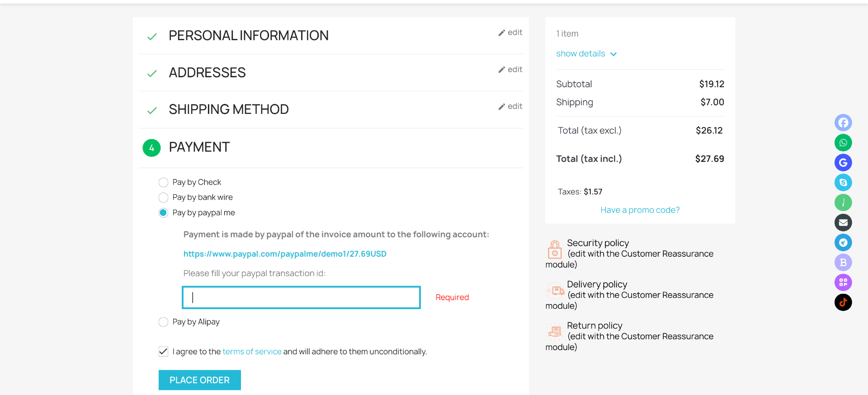This screenshot has height=395, width=868.
Task: Open the email envelope icon
Action: [843, 222]
